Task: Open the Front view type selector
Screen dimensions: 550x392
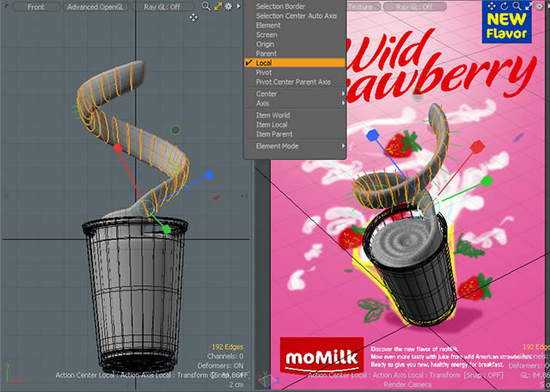Action: click(36, 7)
